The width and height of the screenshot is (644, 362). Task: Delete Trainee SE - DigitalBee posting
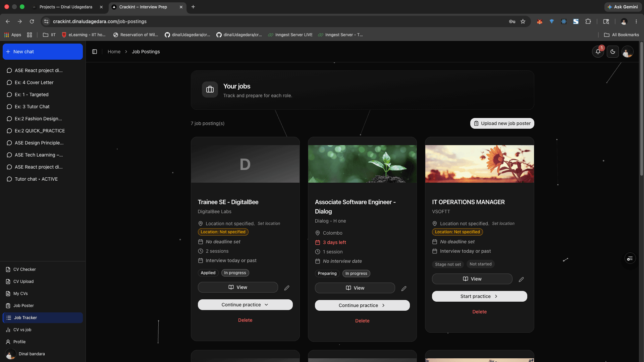click(x=245, y=320)
